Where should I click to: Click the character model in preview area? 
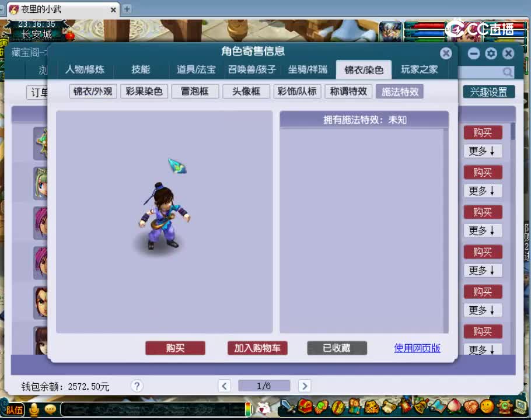point(163,216)
